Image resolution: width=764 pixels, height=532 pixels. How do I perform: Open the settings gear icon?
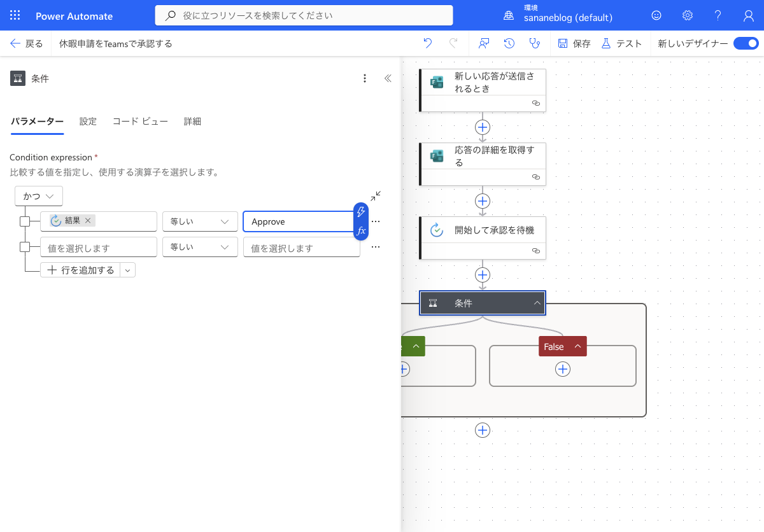click(x=687, y=15)
